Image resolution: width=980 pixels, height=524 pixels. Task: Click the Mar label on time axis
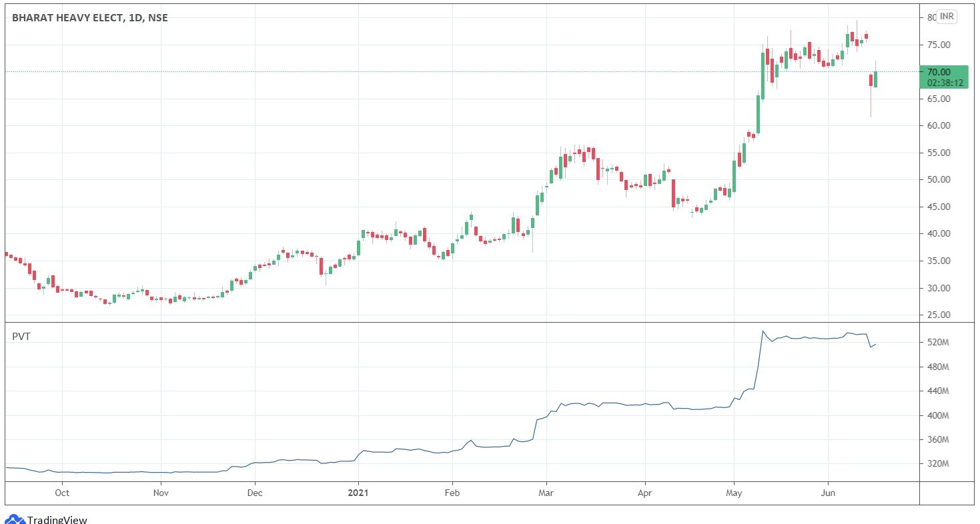click(546, 493)
